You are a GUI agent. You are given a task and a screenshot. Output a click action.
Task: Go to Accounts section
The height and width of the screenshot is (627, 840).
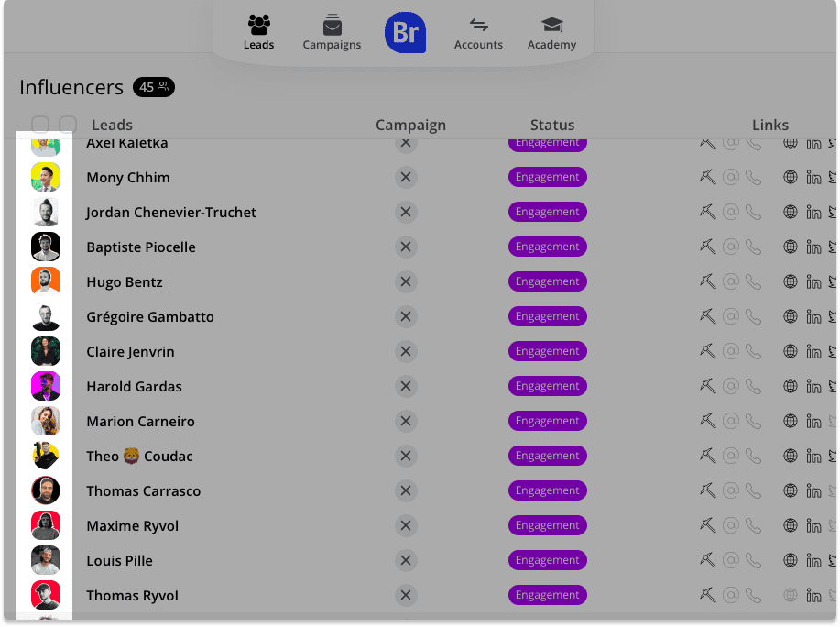(478, 33)
